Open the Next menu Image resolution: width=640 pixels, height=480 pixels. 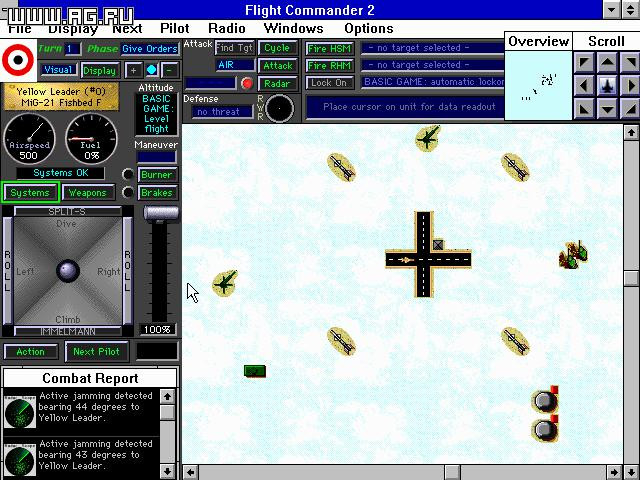(x=127, y=29)
